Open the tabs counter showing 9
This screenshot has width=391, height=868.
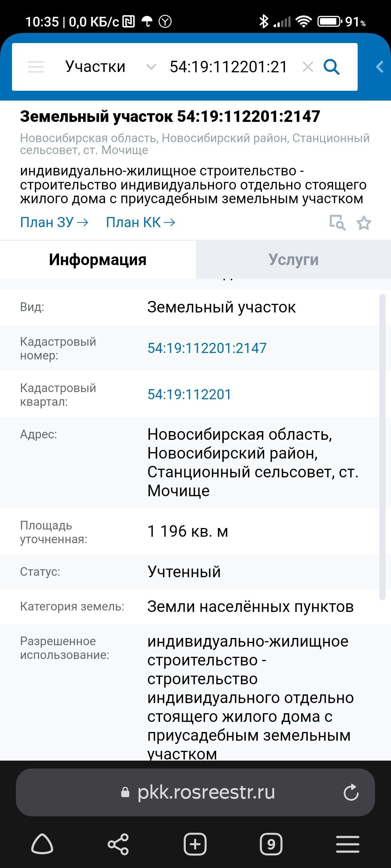pyautogui.click(x=271, y=844)
